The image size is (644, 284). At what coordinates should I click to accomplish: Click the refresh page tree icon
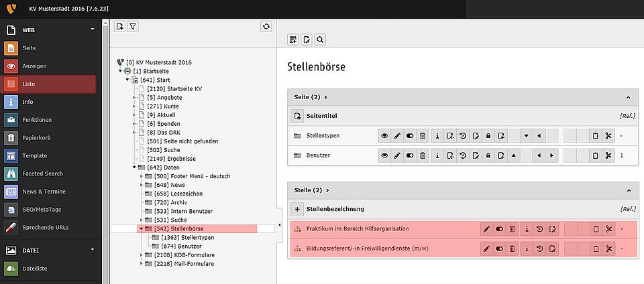(266, 26)
